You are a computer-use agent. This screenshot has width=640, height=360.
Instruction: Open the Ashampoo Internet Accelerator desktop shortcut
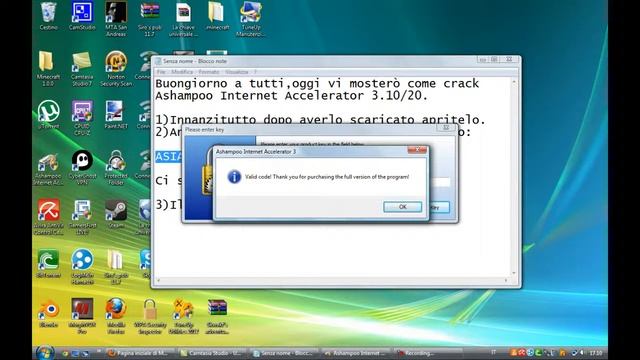point(48,168)
